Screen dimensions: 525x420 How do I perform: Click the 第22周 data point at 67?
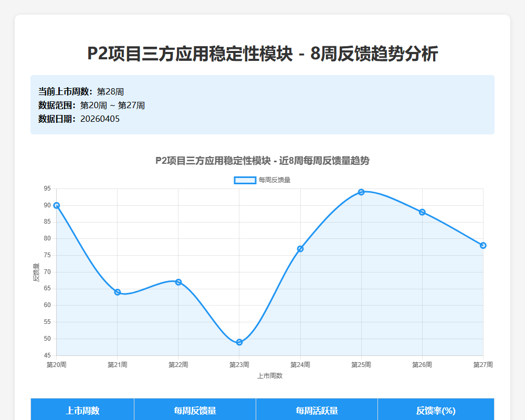click(178, 282)
